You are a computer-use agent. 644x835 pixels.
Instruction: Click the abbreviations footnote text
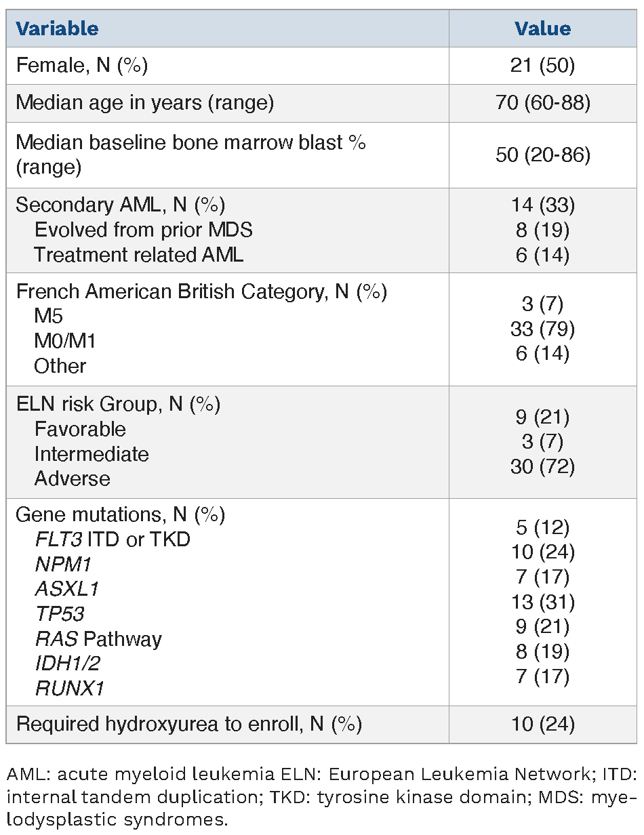[320, 794]
